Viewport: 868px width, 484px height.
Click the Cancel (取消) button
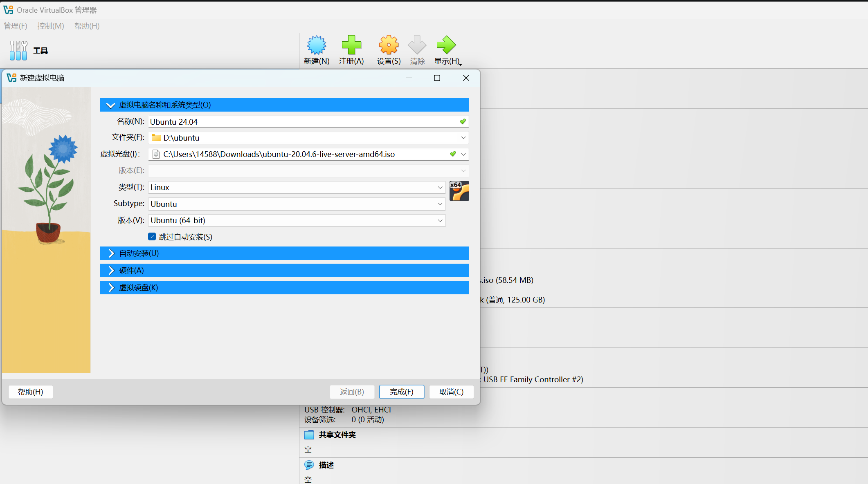tap(451, 392)
